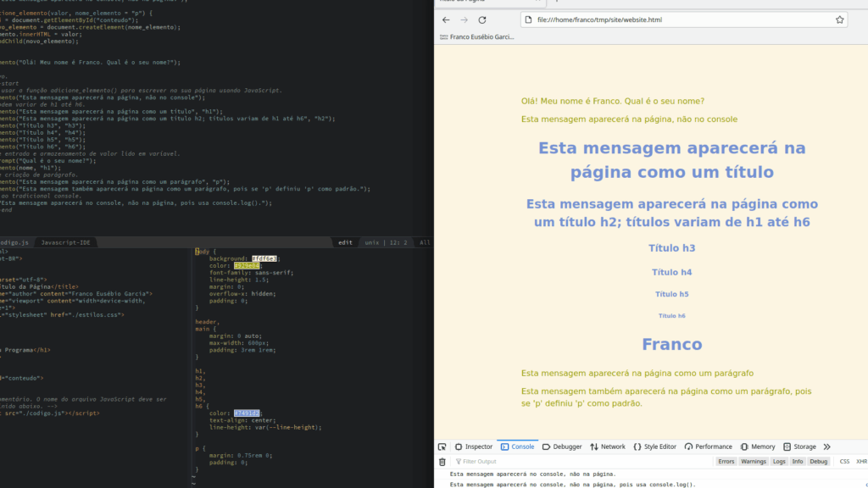Bookmark this page with the star icon

click(x=839, y=19)
